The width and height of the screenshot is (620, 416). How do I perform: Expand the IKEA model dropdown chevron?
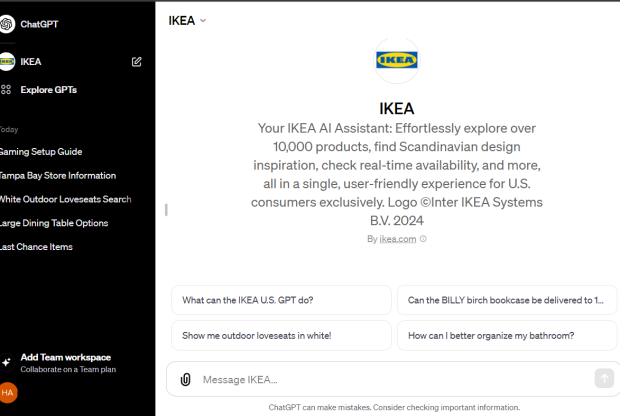tap(203, 21)
